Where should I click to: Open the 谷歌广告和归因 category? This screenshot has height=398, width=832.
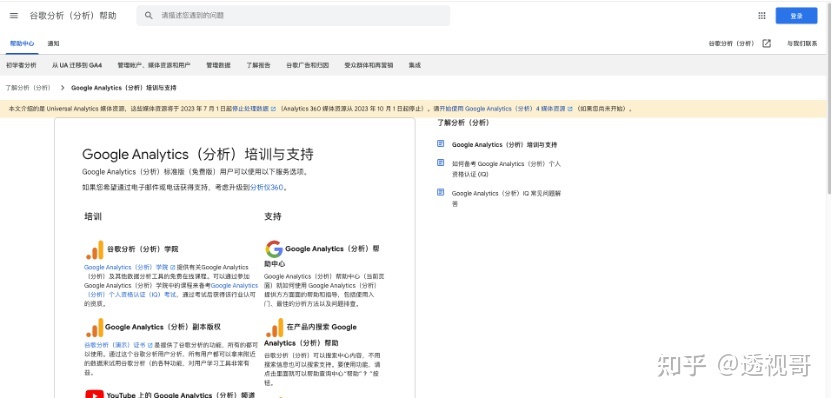pos(308,65)
